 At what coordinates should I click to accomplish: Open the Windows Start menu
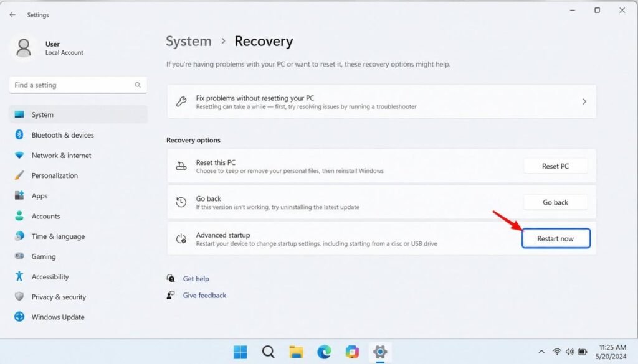click(x=240, y=352)
